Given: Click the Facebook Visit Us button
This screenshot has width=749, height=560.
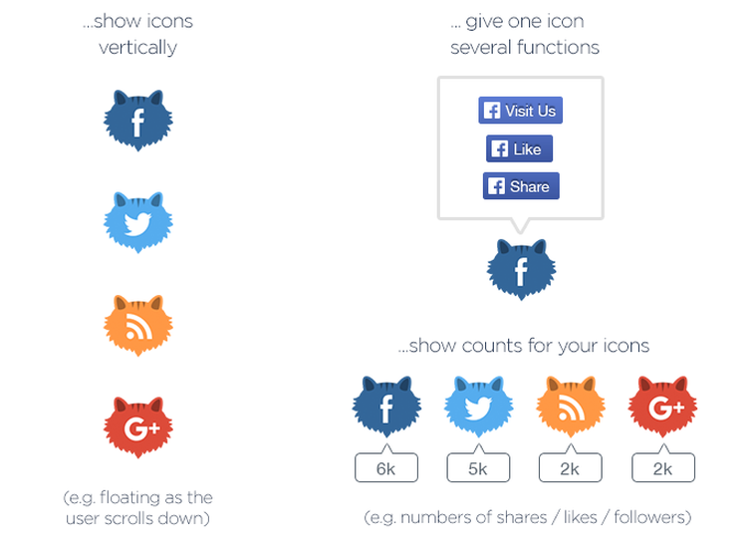Looking at the screenshot, I should (521, 111).
